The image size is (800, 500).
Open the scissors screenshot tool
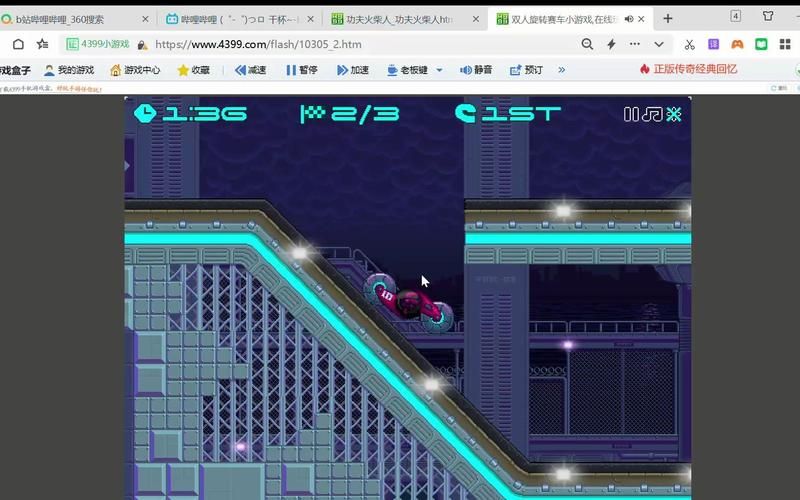point(690,44)
